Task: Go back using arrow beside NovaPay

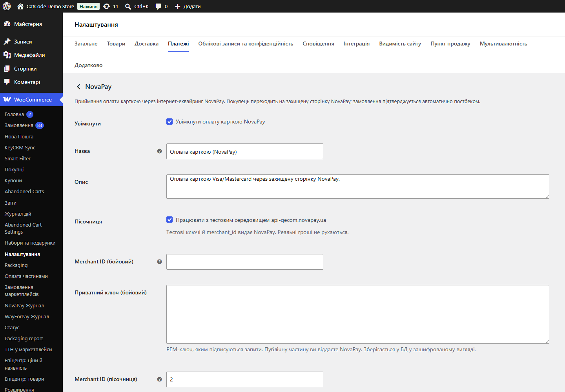Action: point(78,87)
